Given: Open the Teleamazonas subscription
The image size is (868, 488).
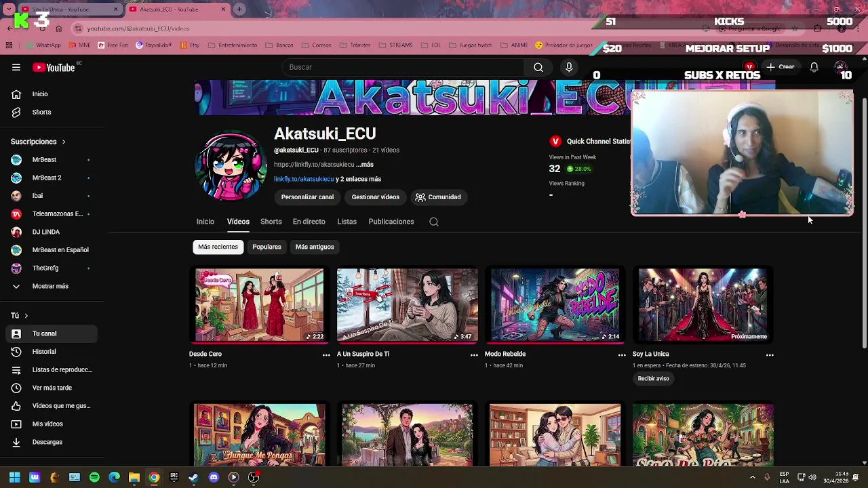Looking at the screenshot, I should pos(52,213).
